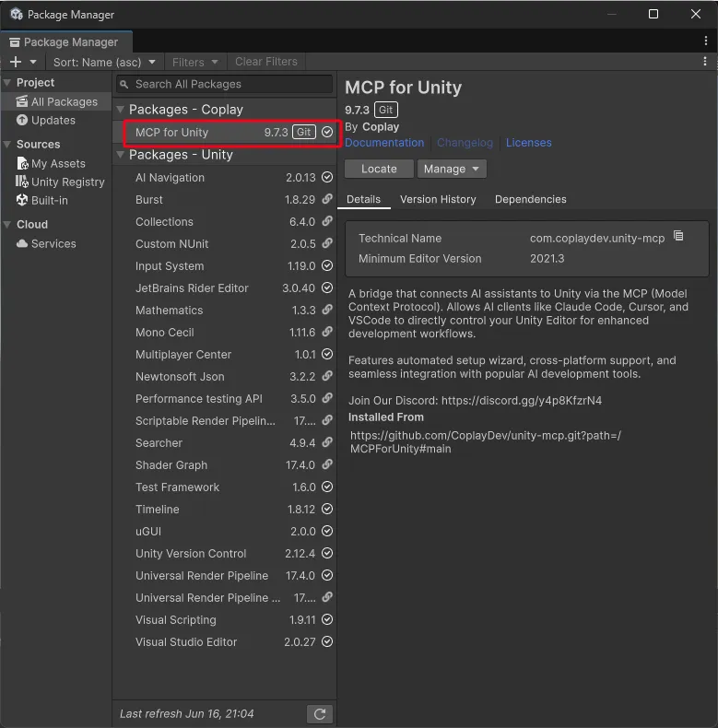Select All Packages in sidebar
718x728 pixels.
coord(56,101)
